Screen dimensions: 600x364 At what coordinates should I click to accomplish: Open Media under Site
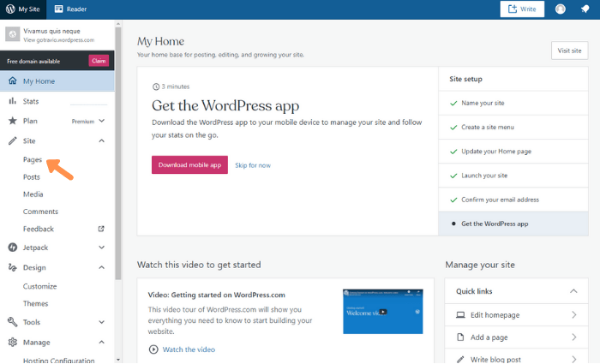coord(33,194)
